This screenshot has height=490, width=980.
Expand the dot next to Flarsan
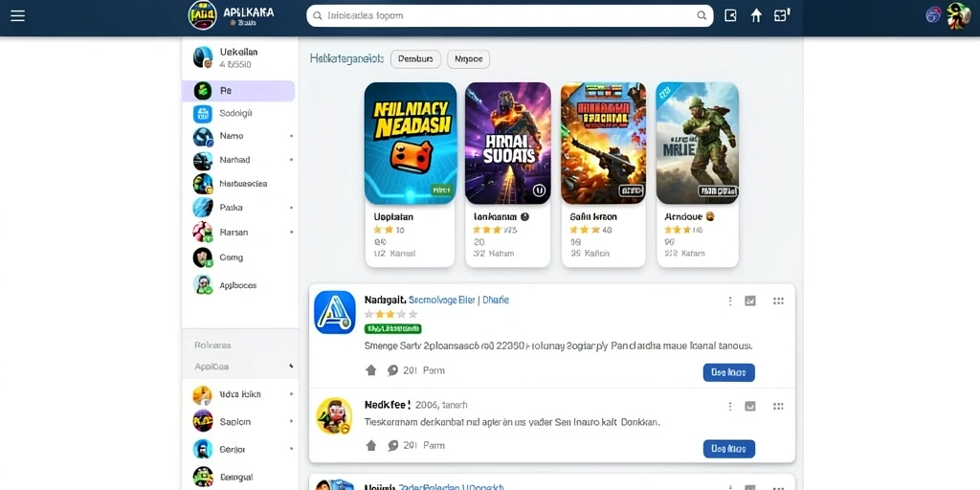[x=291, y=232]
